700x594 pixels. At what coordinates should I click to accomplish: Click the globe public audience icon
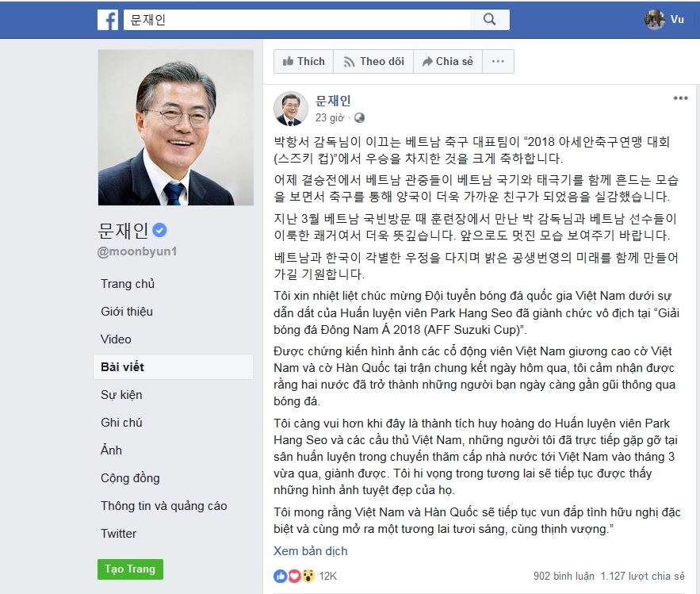click(359, 118)
